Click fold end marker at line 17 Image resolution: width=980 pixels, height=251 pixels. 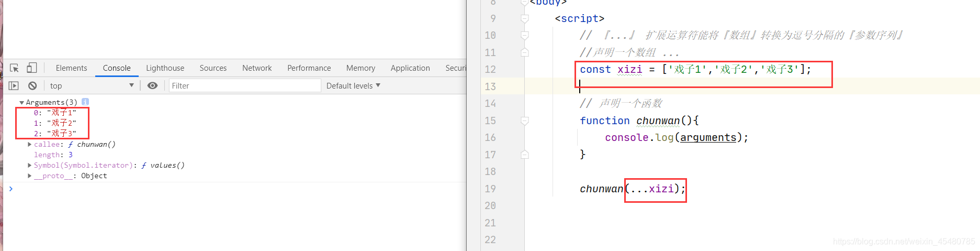(x=525, y=155)
